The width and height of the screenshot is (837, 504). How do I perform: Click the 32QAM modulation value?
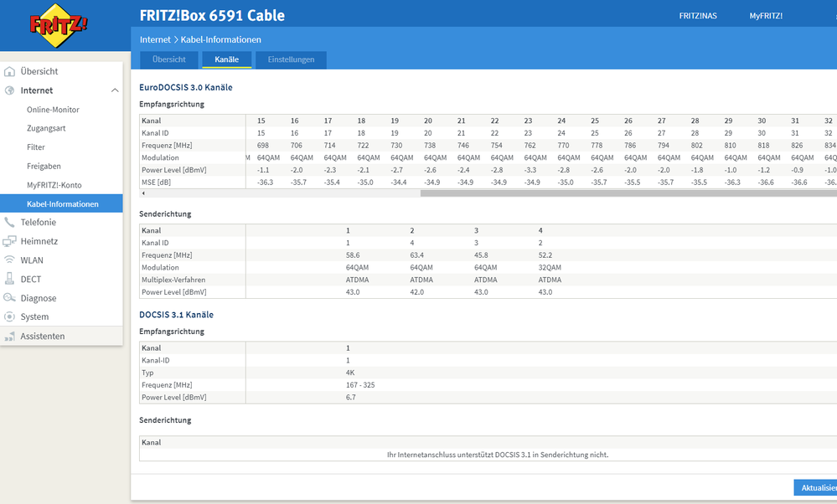click(x=550, y=268)
